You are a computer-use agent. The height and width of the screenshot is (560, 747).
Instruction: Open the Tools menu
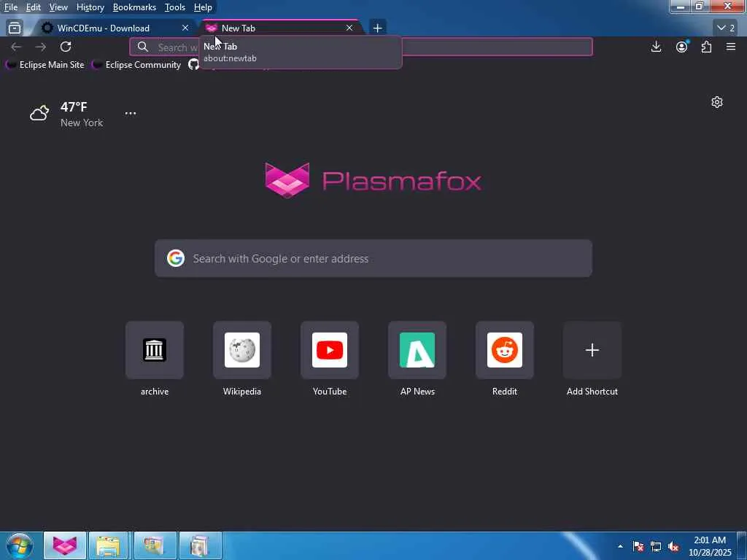tap(175, 7)
